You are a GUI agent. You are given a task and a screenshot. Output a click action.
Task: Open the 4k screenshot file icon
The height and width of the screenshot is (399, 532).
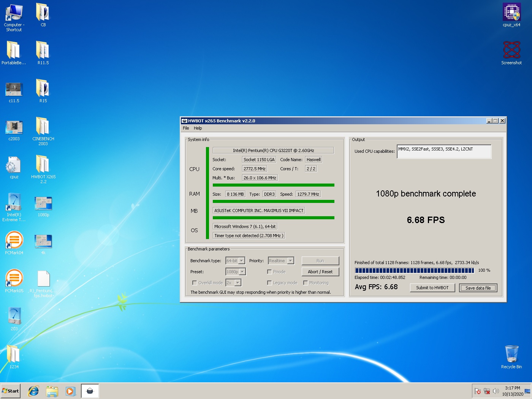click(x=43, y=244)
